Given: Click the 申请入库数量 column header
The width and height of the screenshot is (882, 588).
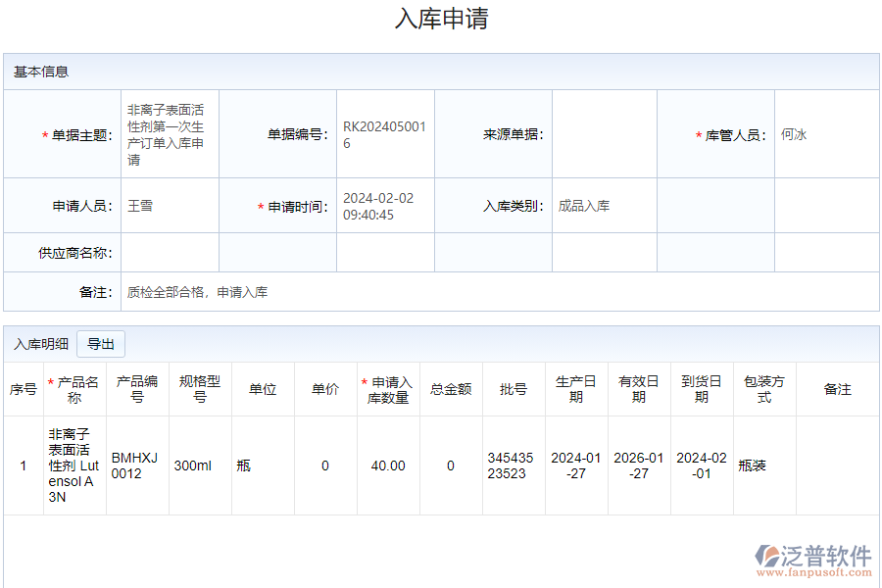Looking at the screenshot, I should [386, 388].
